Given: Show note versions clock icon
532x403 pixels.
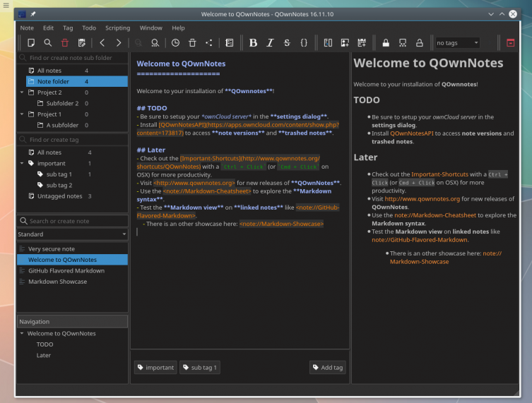Looking at the screenshot, I should coord(175,43).
